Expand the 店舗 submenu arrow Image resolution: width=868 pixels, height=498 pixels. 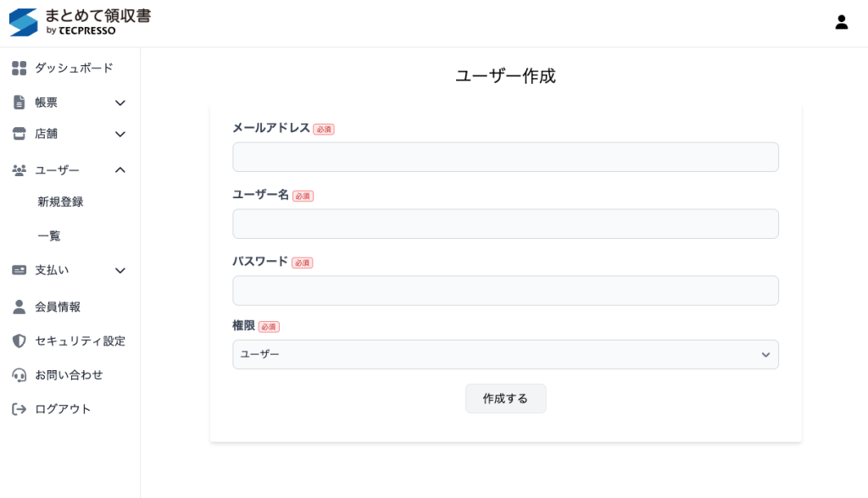120,134
